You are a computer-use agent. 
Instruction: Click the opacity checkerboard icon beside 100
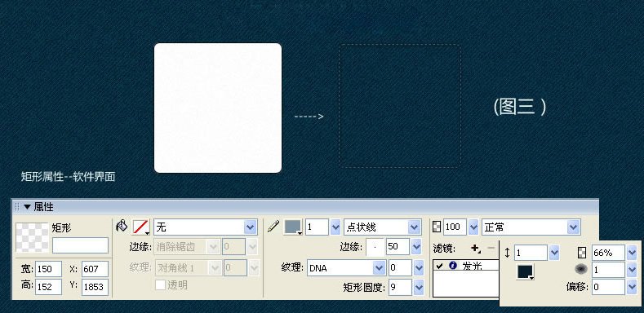pos(437,227)
